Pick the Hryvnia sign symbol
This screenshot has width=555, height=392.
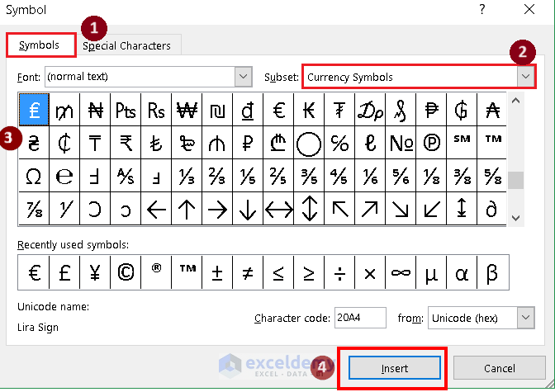tap(34, 142)
